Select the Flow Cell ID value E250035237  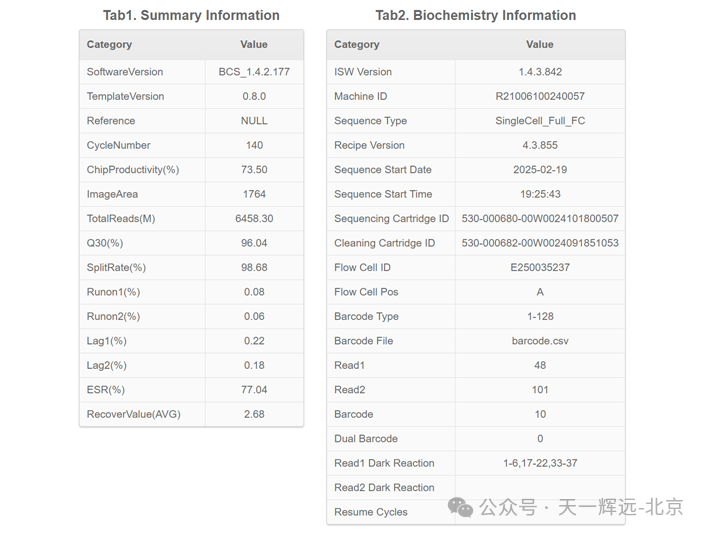click(540, 268)
